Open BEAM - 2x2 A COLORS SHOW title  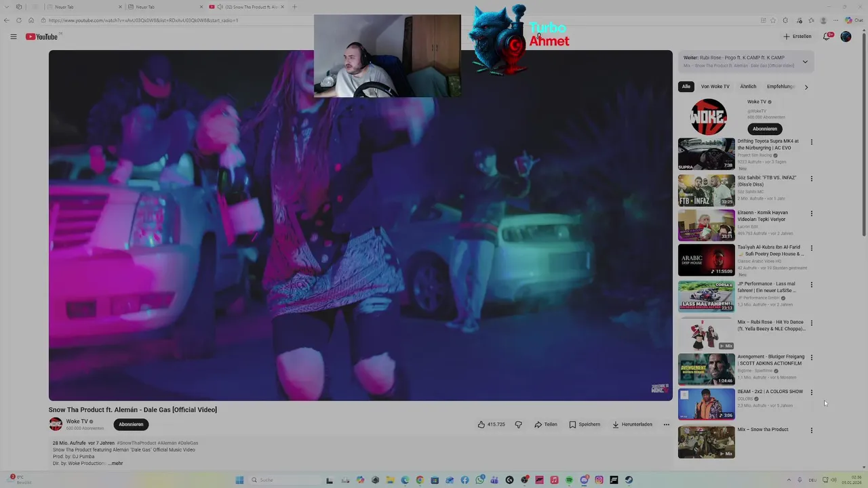click(x=770, y=392)
